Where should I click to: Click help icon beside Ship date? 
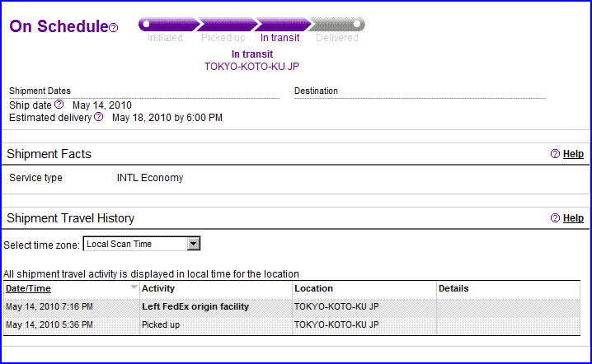(x=59, y=105)
